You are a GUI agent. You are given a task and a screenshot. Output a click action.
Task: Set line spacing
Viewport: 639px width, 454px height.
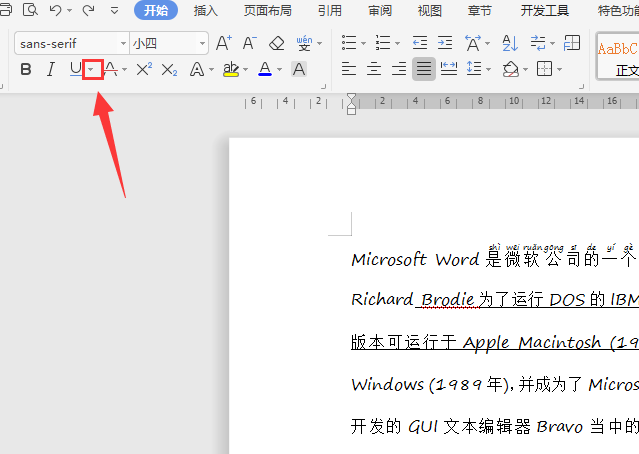[x=474, y=69]
